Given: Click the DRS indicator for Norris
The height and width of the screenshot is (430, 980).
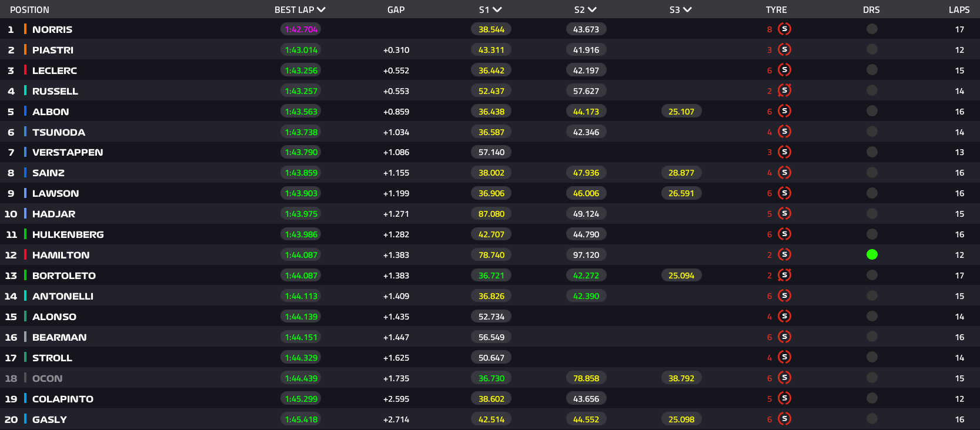Looking at the screenshot, I should tap(872, 29).
